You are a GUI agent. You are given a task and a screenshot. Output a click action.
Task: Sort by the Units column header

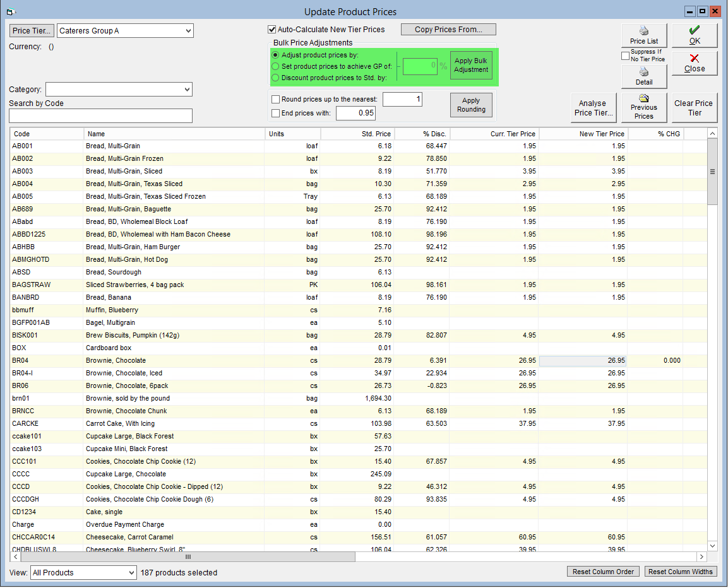click(x=292, y=134)
